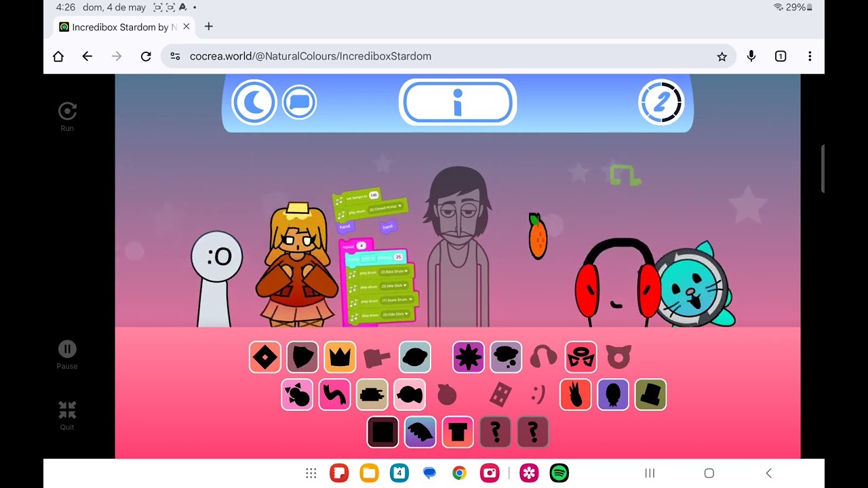Screen dimensions: 868x488
Task: Click the gray unassigned man character
Action: pyautogui.click(x=458, y=247)
